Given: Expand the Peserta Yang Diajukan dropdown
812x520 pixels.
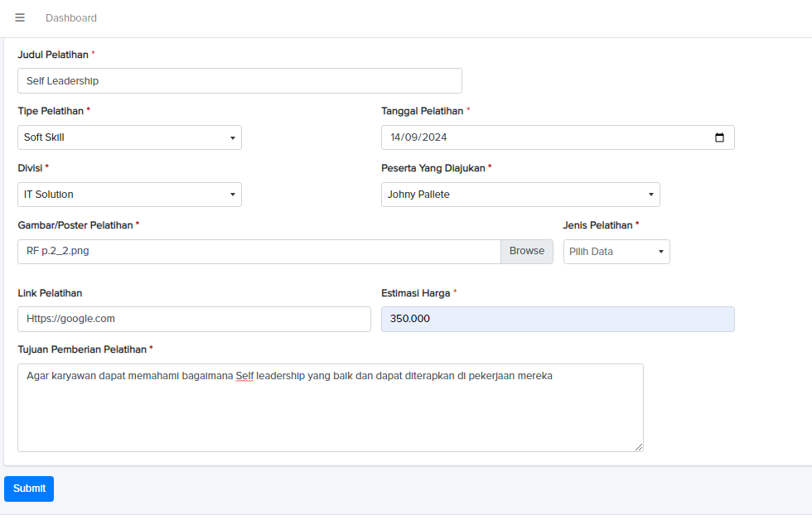Looking at the screenshot, I should coord(520,195).
